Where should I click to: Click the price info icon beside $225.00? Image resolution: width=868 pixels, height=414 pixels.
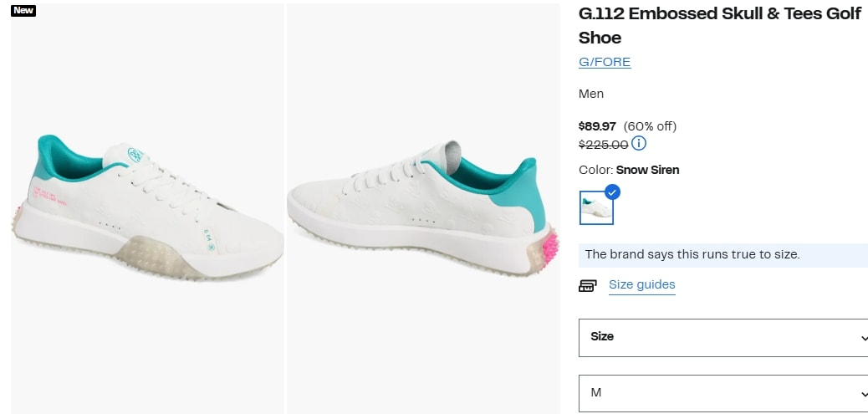click(639, 144)
